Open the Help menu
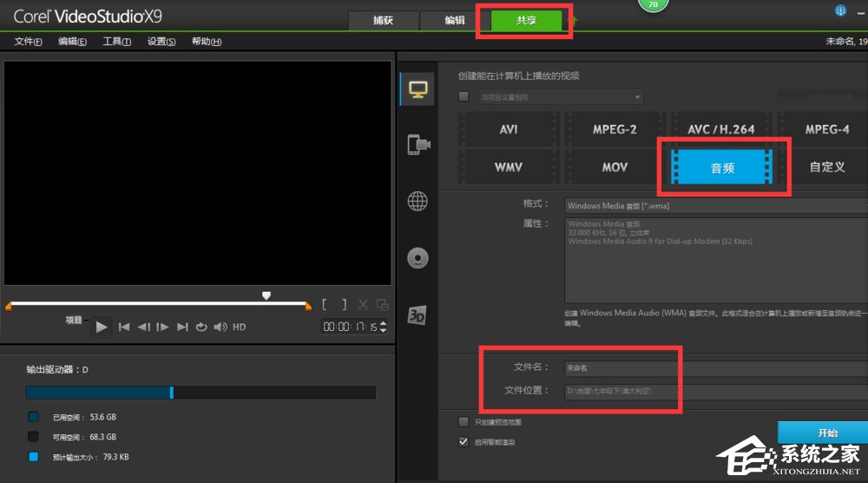868x483 pixels. 207,42
